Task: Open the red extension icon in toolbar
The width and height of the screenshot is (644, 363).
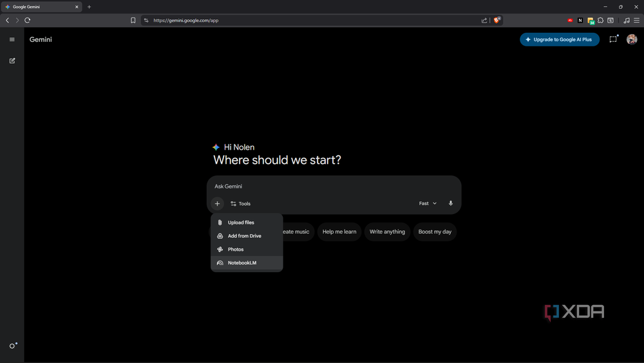Action: click(x=570, y=20)
